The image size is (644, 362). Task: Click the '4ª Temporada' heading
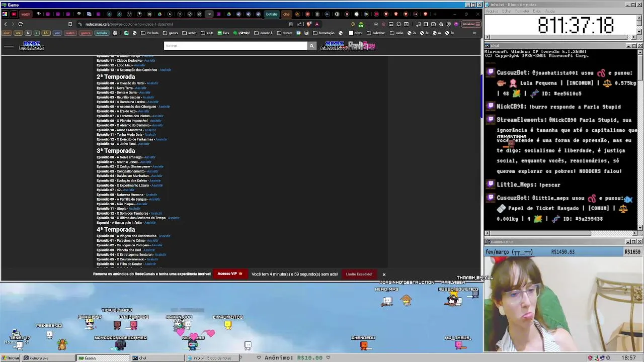(x=116, y=230)
